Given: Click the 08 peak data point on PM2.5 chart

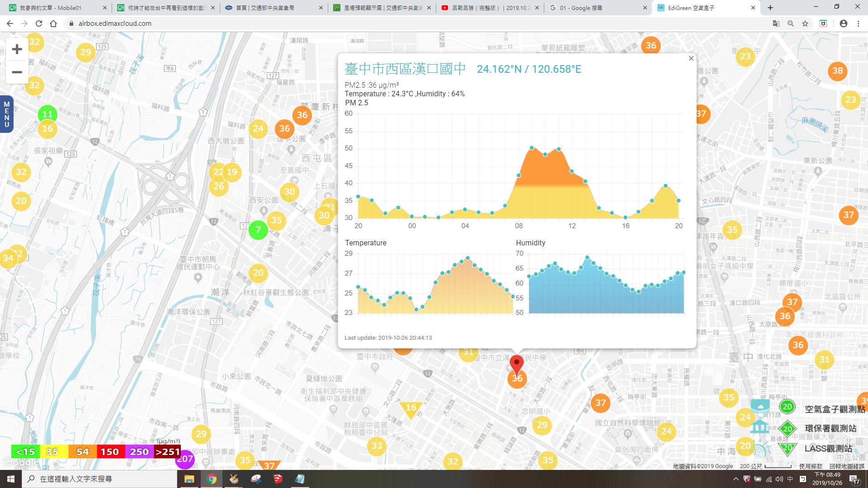Looking at the screenshot, I should tap(519, 175).
